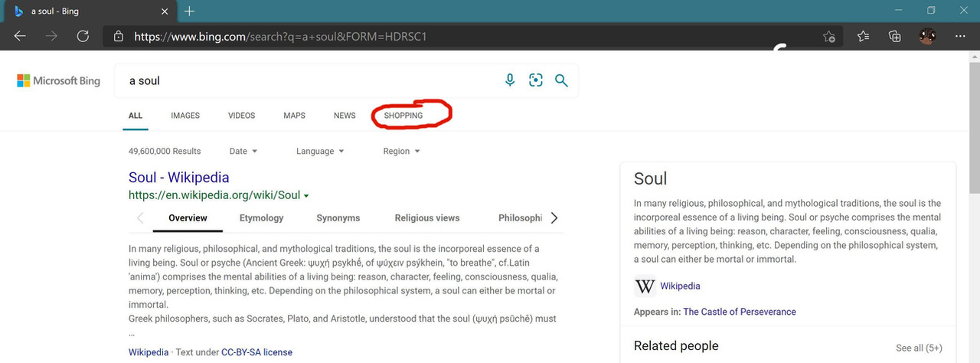
Task: Select the Etymology section tab
Action: pyautogui.click(x=261, y=218)
